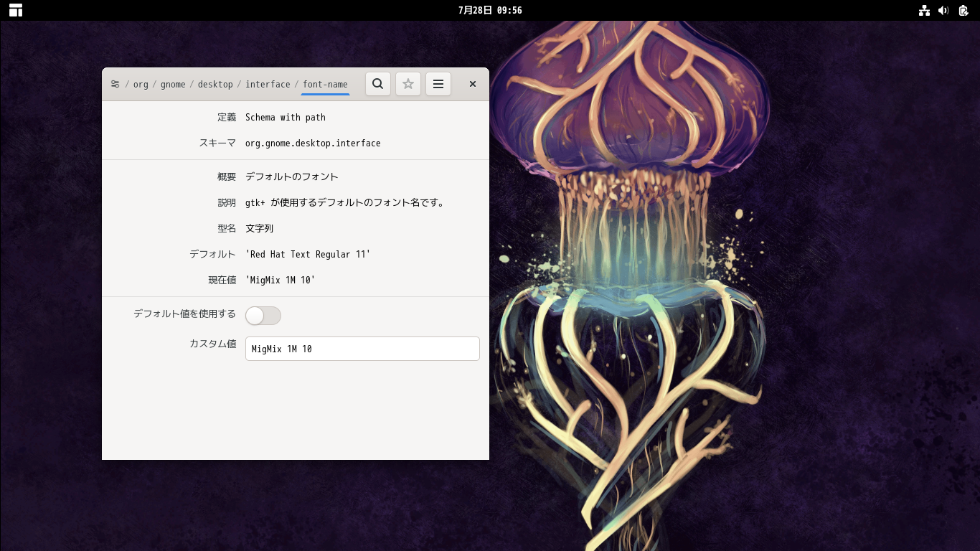Image resolution: width=980 pixels, height=551 pixels.
Task: Open the clock showing 7月28日 09:56
Action: (x=490, y=10)
